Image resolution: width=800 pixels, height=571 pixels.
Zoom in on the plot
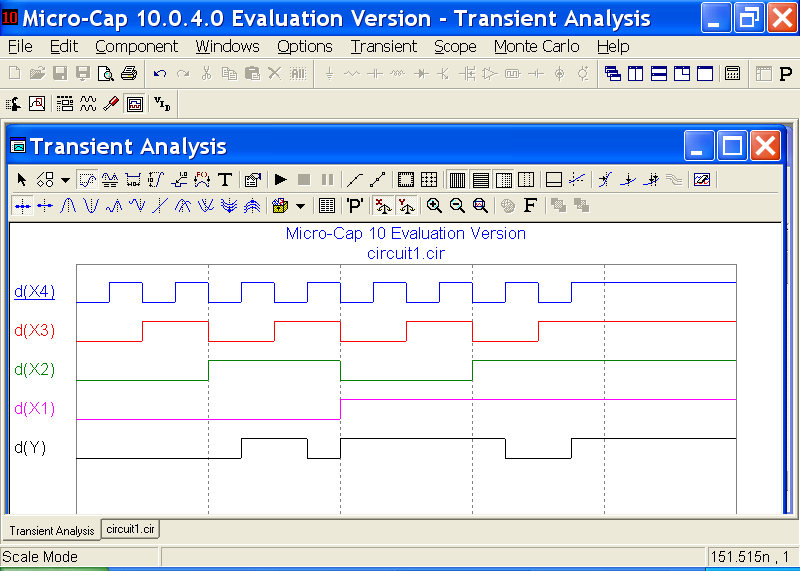[434, 206]
